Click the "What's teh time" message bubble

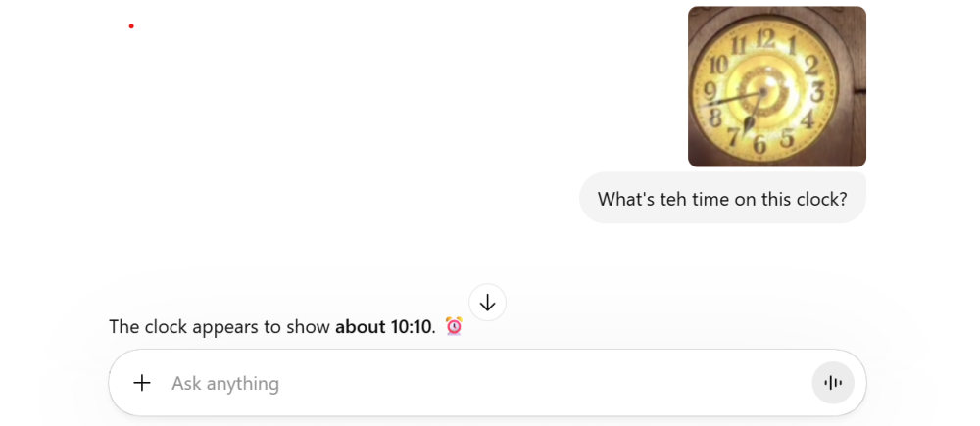722,199
